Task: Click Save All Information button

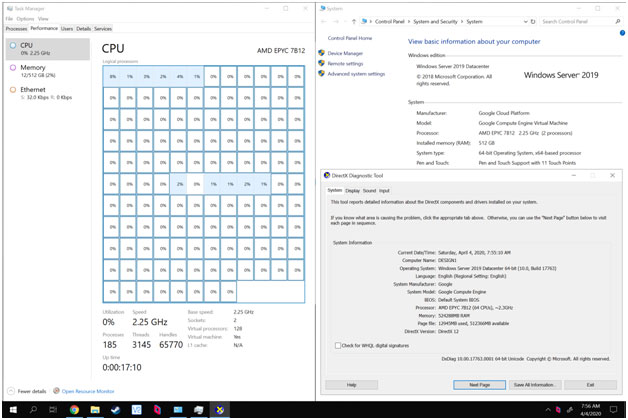Action: coord(533,385)
